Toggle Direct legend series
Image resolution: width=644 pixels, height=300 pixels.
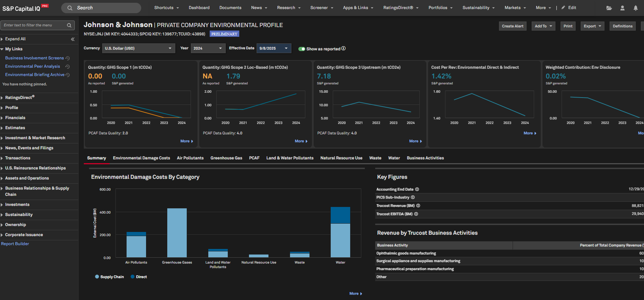(x=139, y=277)
